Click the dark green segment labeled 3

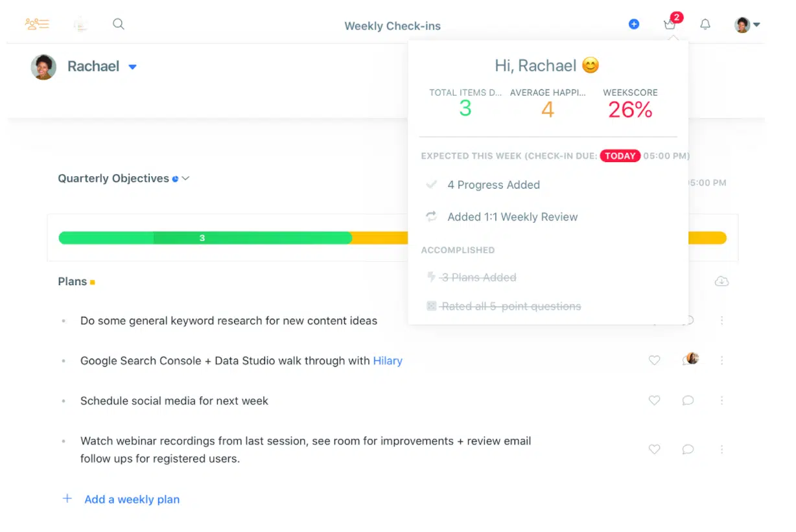pos(252,238)
